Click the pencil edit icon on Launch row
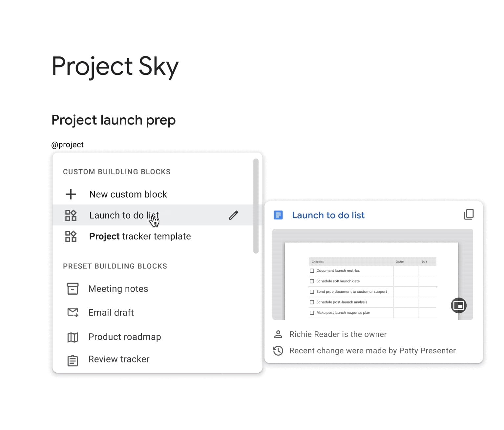 click(233, 215)
